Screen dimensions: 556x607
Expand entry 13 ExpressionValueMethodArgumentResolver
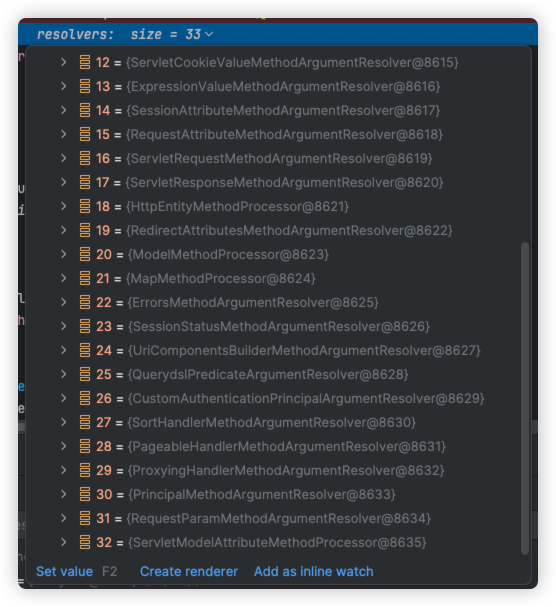click(x=64, y=86)
